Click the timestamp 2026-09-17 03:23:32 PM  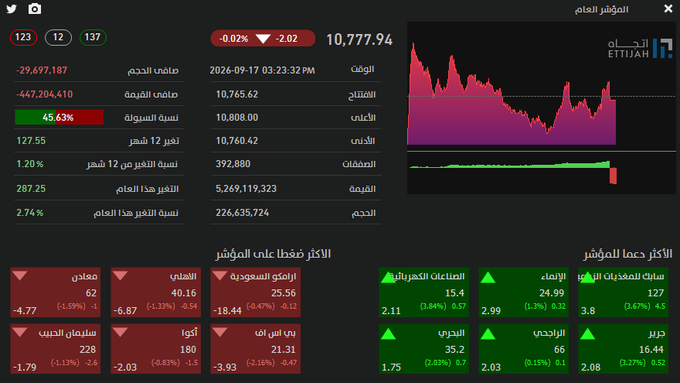[262, 70]
